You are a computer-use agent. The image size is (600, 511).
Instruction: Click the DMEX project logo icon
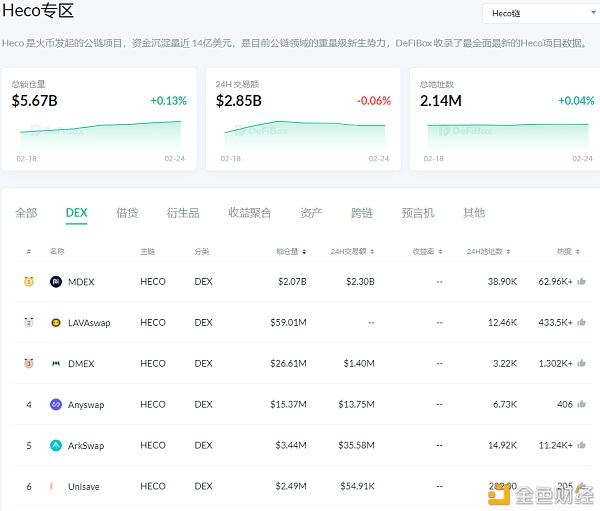(56, 364)
